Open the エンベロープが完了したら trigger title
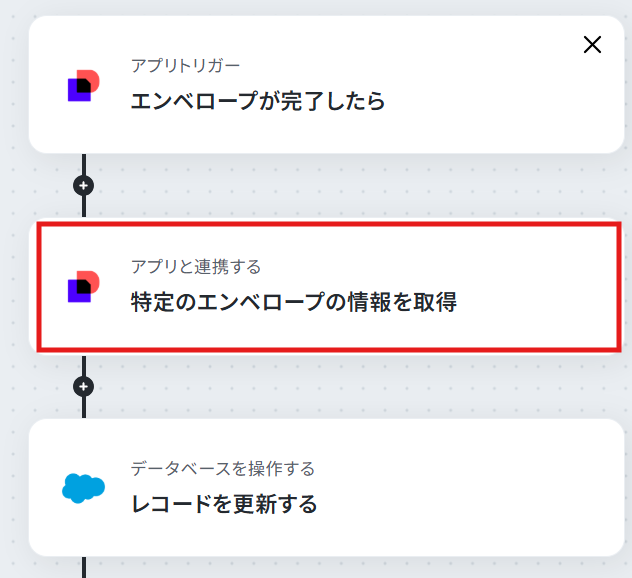Viewport: 632px width, 578px height. coord(258,101)
